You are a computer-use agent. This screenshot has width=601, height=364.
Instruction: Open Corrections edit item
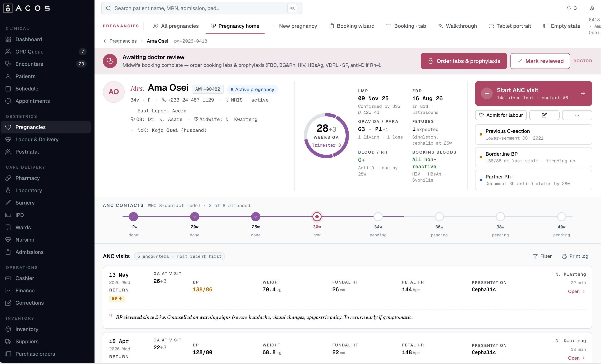[x=46, y=303]
